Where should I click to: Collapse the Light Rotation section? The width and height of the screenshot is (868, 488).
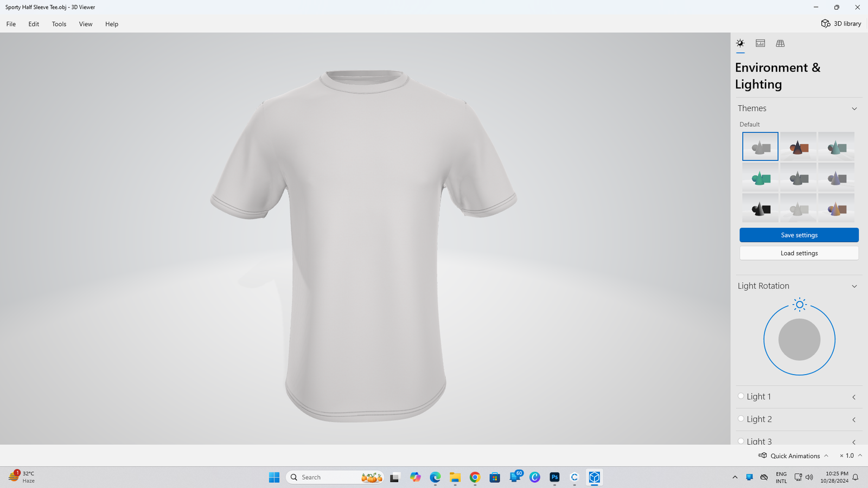click(x=854, y=286)
